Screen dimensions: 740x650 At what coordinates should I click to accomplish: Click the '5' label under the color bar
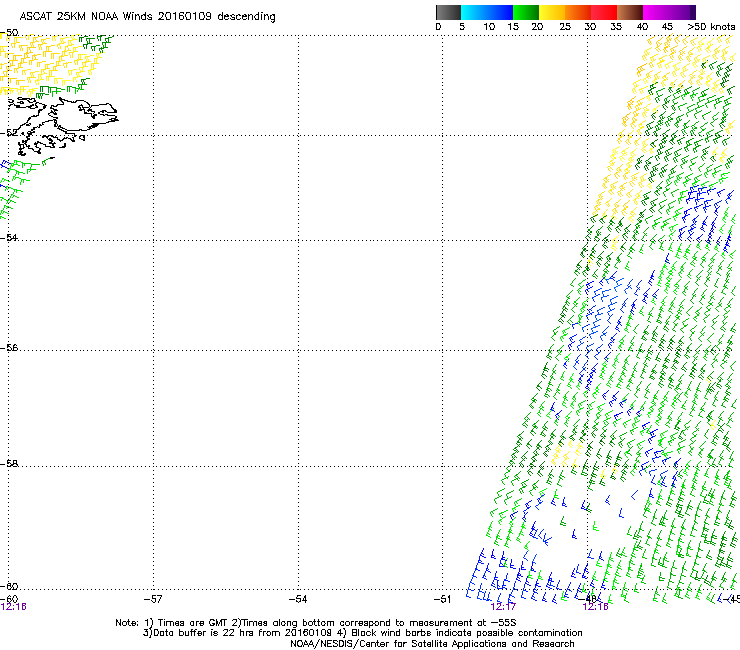(462, 27)
